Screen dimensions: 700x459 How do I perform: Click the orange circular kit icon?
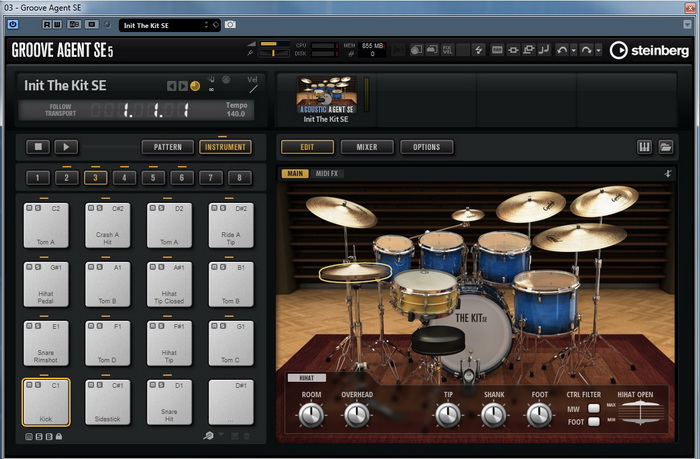[195, 86]
